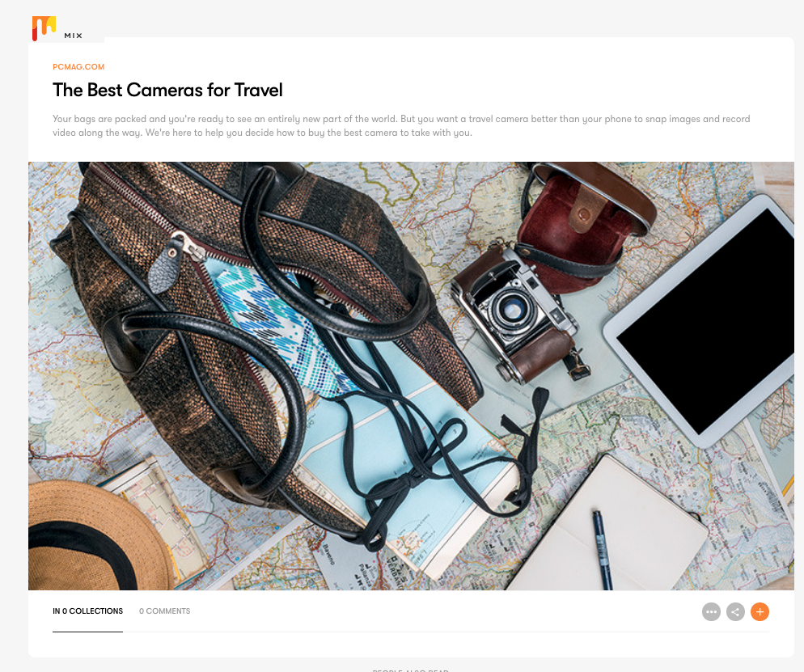Open the more options ellipsis menu
This screenshot has width=804, height=672.
point(711,611)
